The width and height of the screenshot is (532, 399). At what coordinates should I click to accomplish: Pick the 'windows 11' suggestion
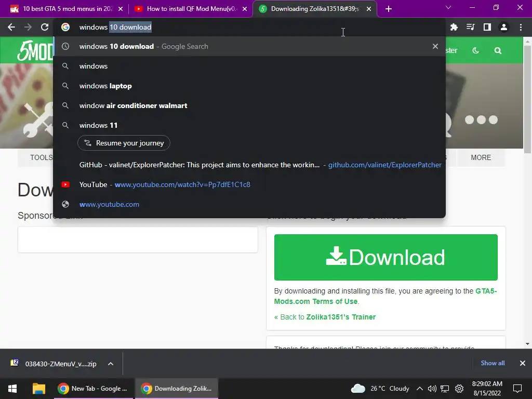point(249,125)
